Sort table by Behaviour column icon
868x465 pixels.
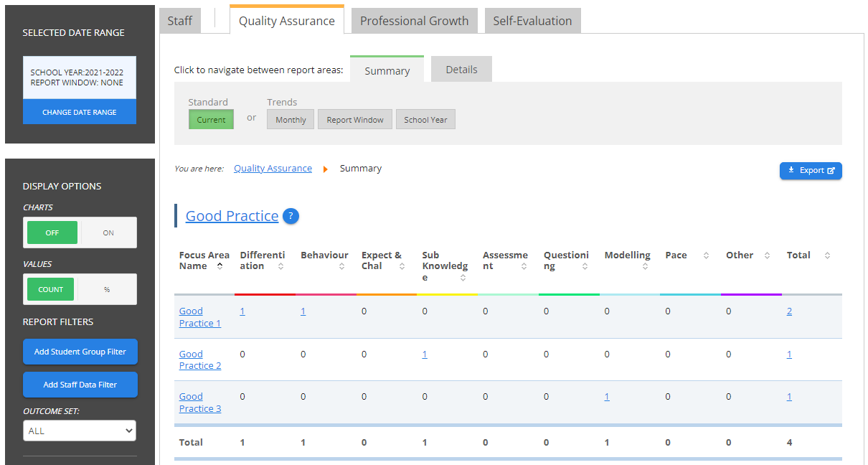(x=341, y=266)
